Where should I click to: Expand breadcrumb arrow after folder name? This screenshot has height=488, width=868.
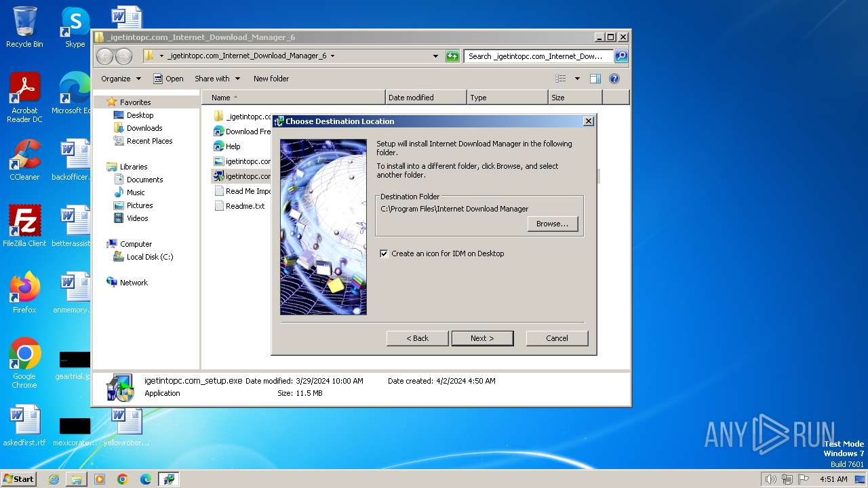click(332, 56)
